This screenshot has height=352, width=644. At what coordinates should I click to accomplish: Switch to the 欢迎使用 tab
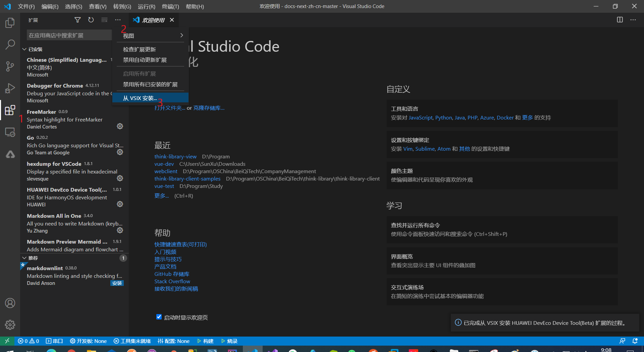point(153,20)
